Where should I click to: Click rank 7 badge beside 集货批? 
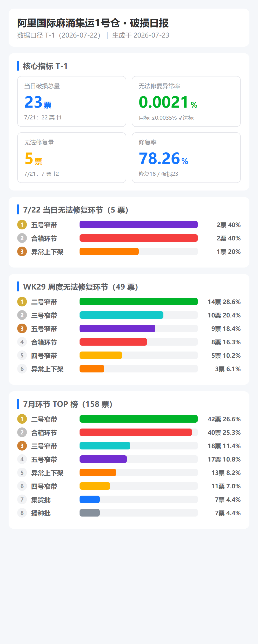point(22,499)
